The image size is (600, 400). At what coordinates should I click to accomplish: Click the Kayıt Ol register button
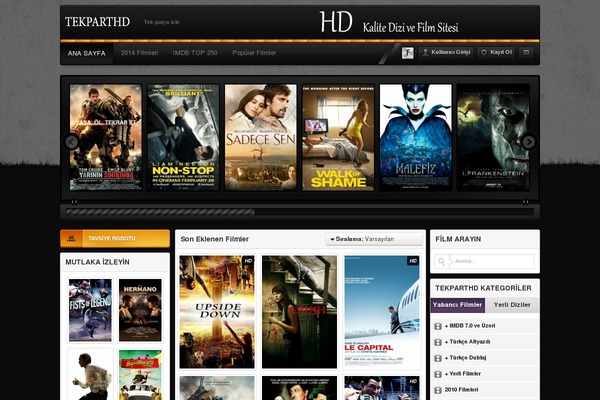click(x=496, y=52)
